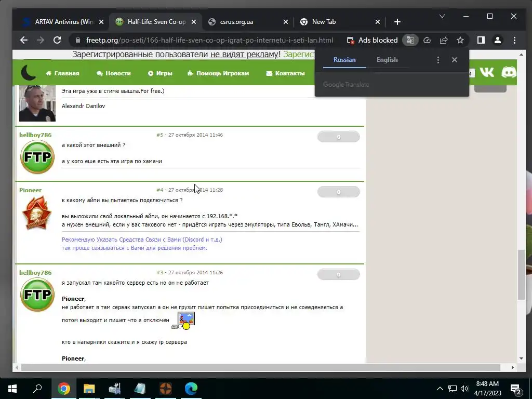
Task: Reload the current page
Action: click(x=57, y=40)
